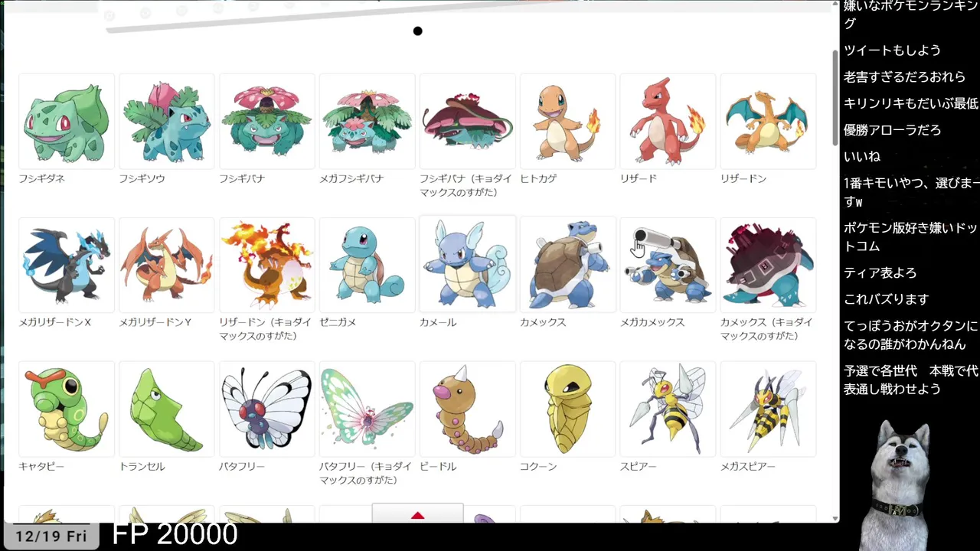
Task: Click the chat comment ティア表よろ
Action: [880, 272]
